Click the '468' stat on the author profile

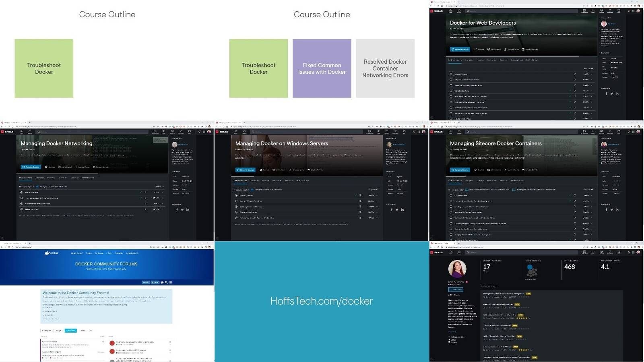[570, 267]
